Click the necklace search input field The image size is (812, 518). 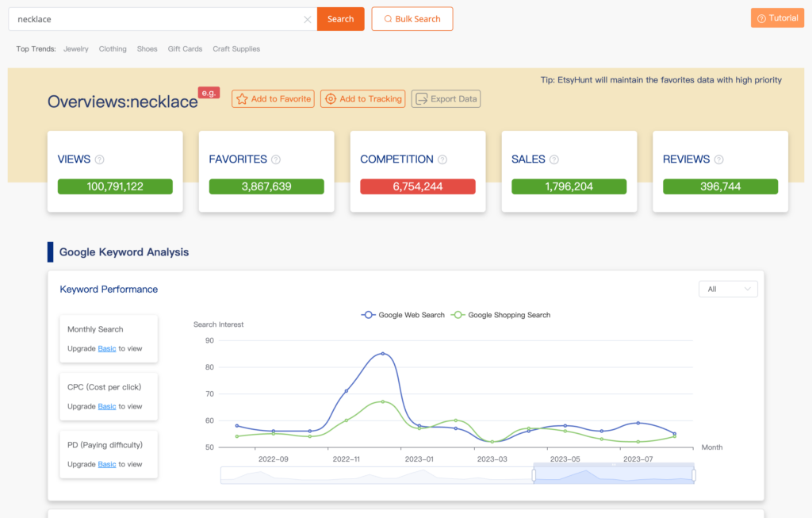point(159,19)
